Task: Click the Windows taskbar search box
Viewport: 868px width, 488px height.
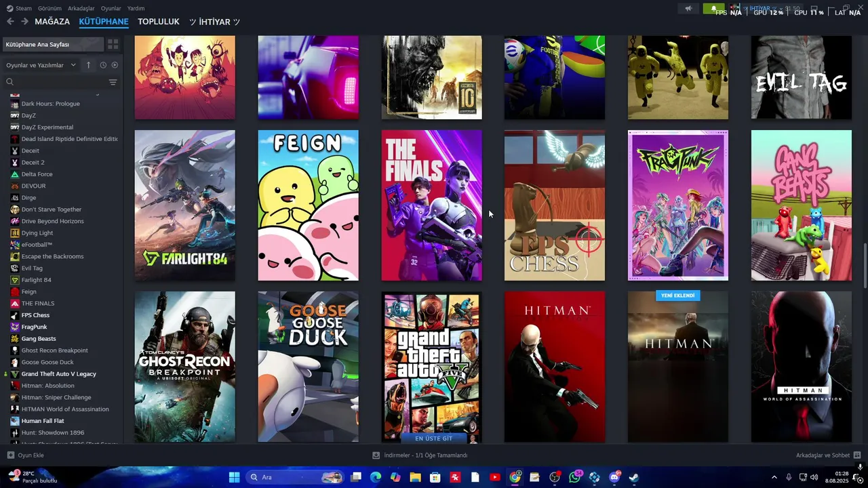Action: click(x=294, y=477)
